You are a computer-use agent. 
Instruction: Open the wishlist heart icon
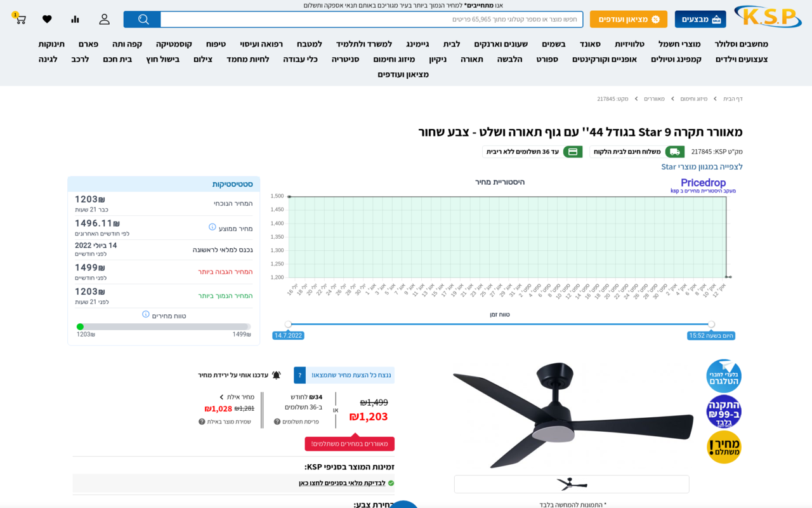point(47,19)
